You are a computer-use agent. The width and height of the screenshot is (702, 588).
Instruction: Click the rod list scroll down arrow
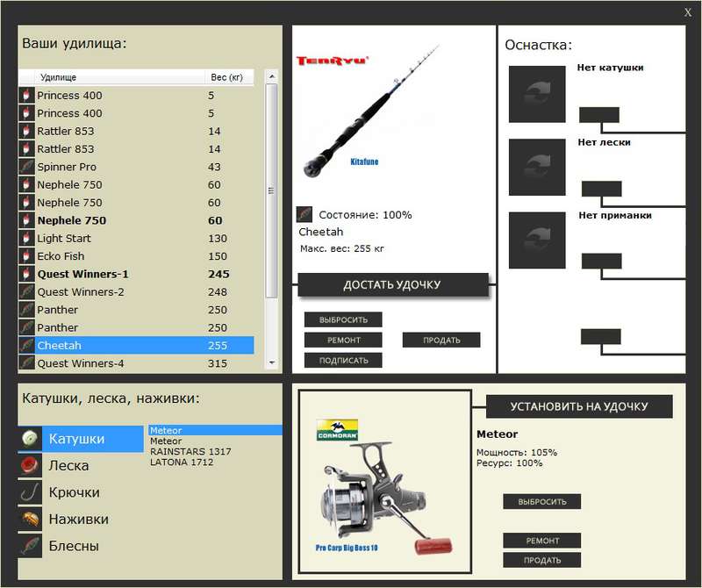coord(271,362)
